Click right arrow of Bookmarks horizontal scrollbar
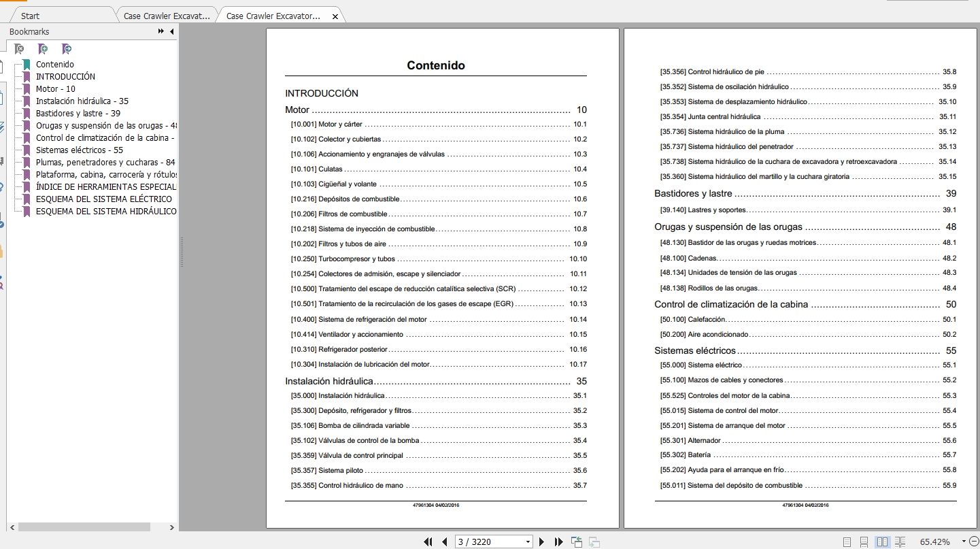This screenshot has width=980, height=549. pos(171,527)
